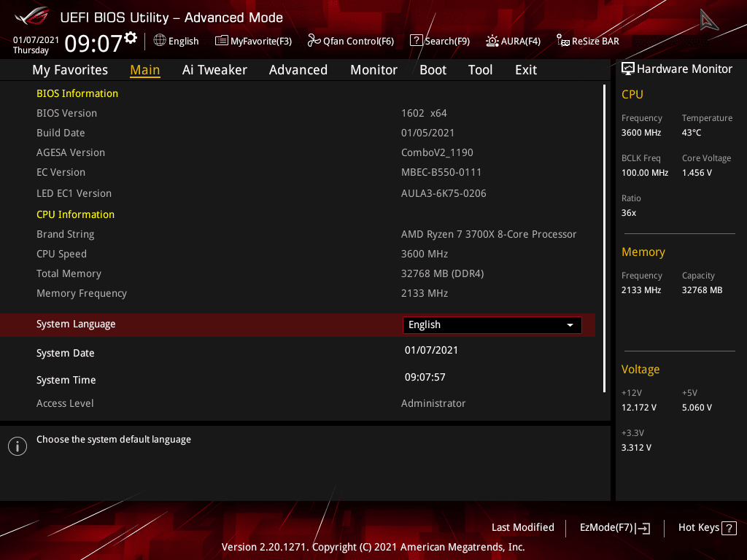Toggle ReSize BAR icon
The height and width of the screenshot is (560, 747).
pyautogui.click(x=563, y=41)
